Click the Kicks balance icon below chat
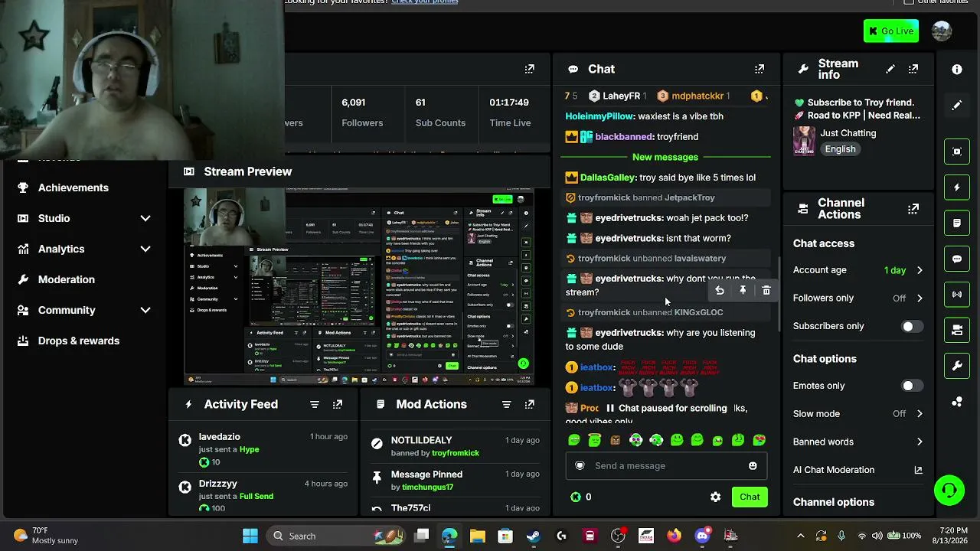 (576, 497)
